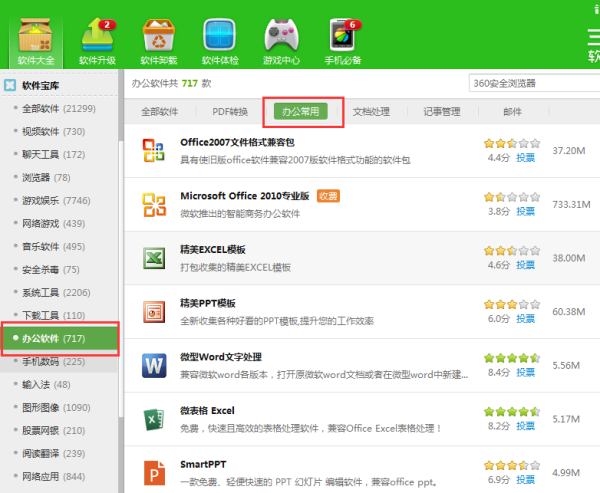Select 游戏娱乐 (7746) category
The image size is (600, 493).
coord(59,201)
